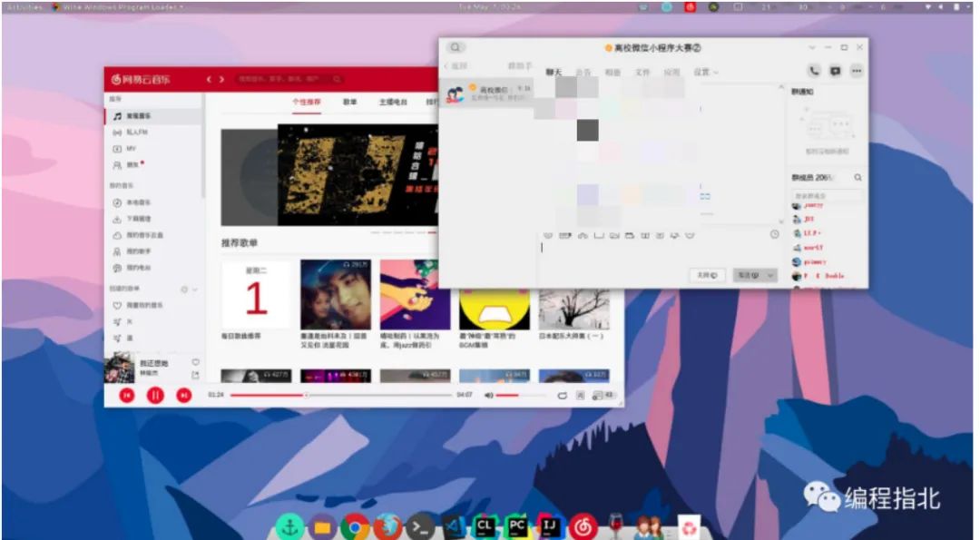The width and height of the screenshot is (980, 540).
Task: Open message history clock icon
Action: [x=774, y=234]
